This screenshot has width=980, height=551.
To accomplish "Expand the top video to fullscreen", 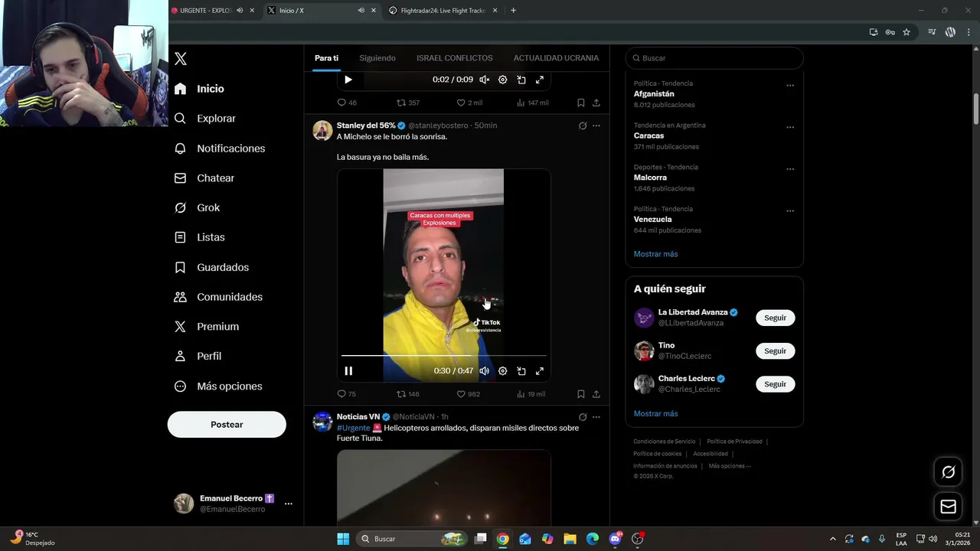I will [x=540, y=80].
